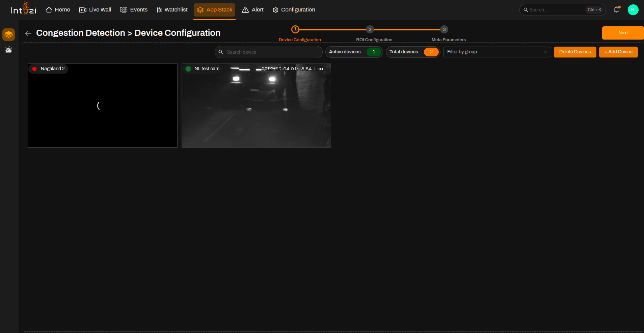Open the Filter by group dropdown
Image resolution: width=644 pixels, height=333 pixels.
(497, 52)
